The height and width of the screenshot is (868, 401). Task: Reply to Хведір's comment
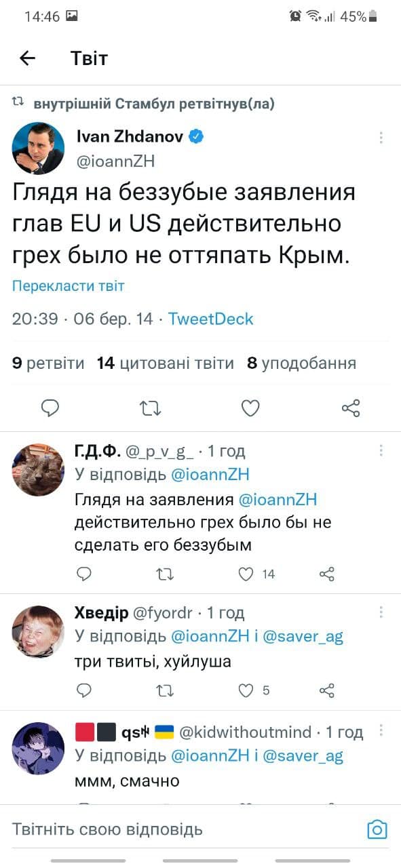(84, 690)
